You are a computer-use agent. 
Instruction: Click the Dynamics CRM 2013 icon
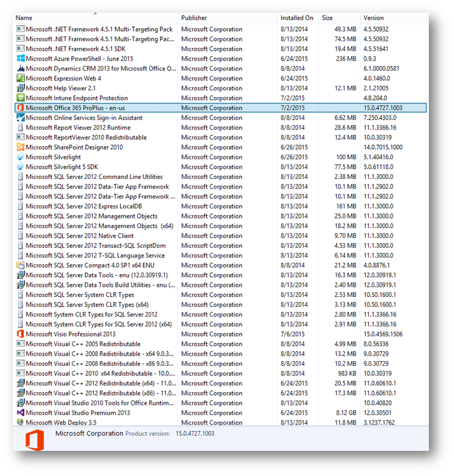tap(20, 68)
